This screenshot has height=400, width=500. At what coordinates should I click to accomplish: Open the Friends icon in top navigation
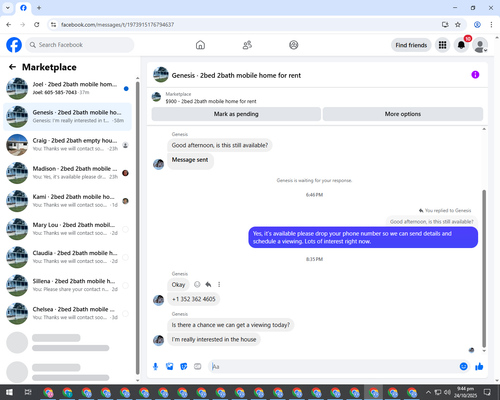247,45
